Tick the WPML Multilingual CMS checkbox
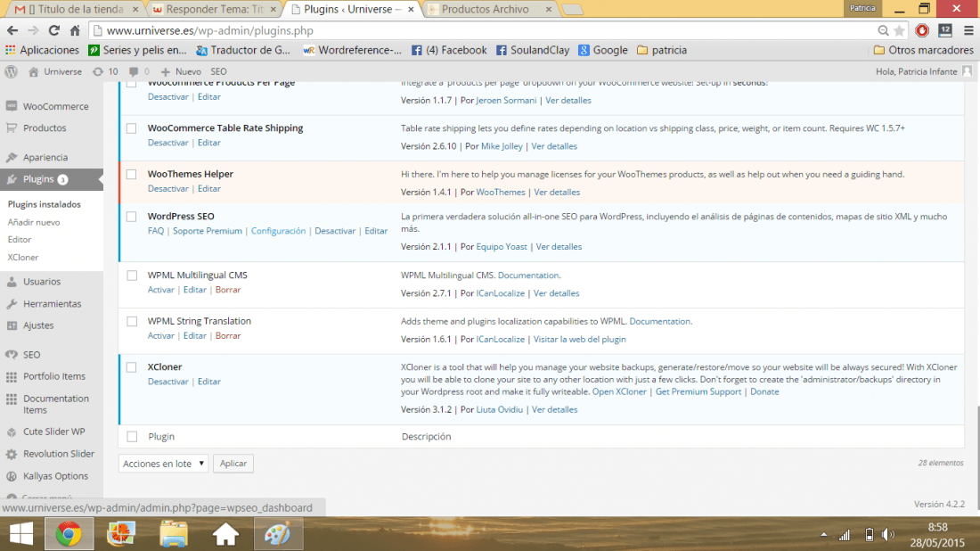 pyautogui.click(x=132, y=275)
